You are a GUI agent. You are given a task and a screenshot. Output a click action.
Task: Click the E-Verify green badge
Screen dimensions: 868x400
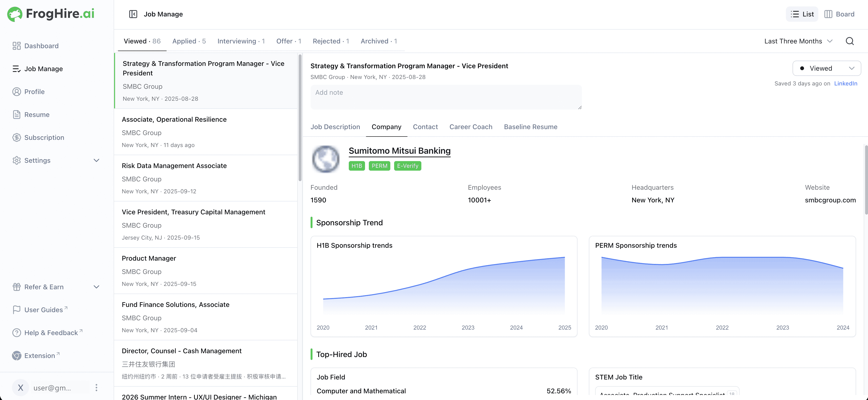[x=408, y=166]
